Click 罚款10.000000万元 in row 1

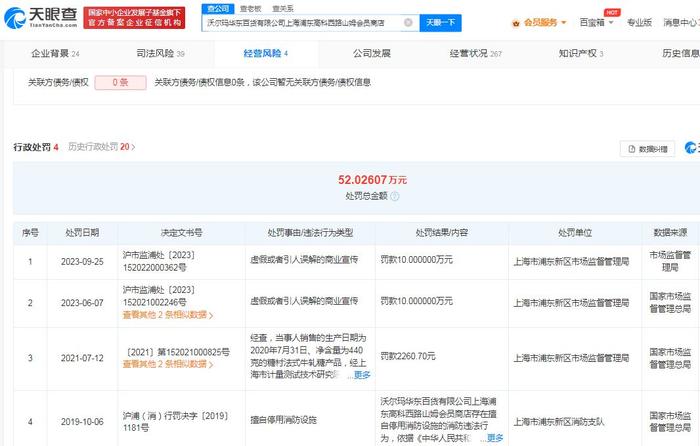click(x=417, y=260)
